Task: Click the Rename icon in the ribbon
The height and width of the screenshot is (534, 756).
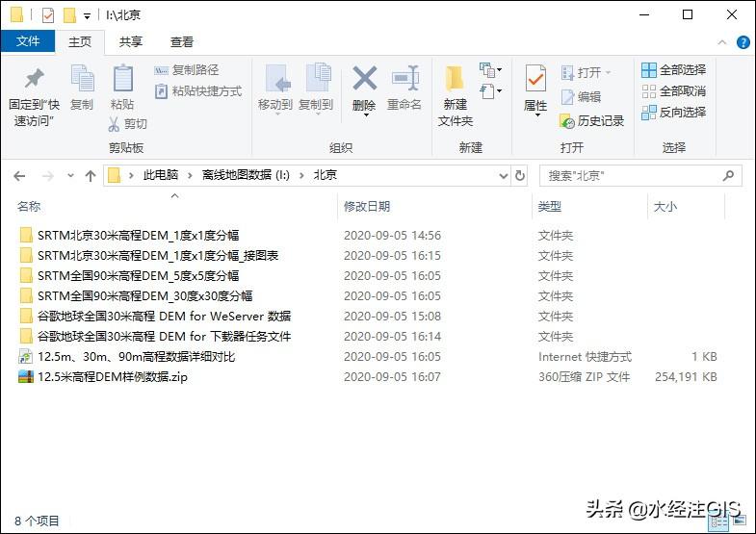Action: 404,81
